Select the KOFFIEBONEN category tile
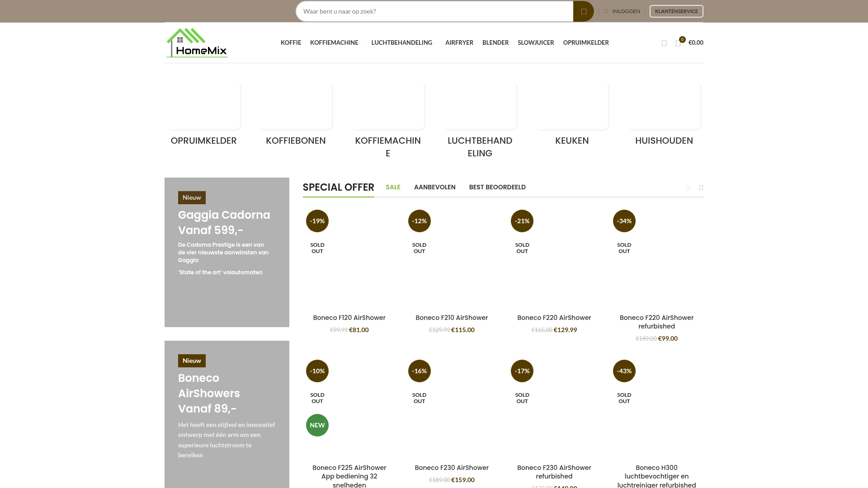 (296, 114)
